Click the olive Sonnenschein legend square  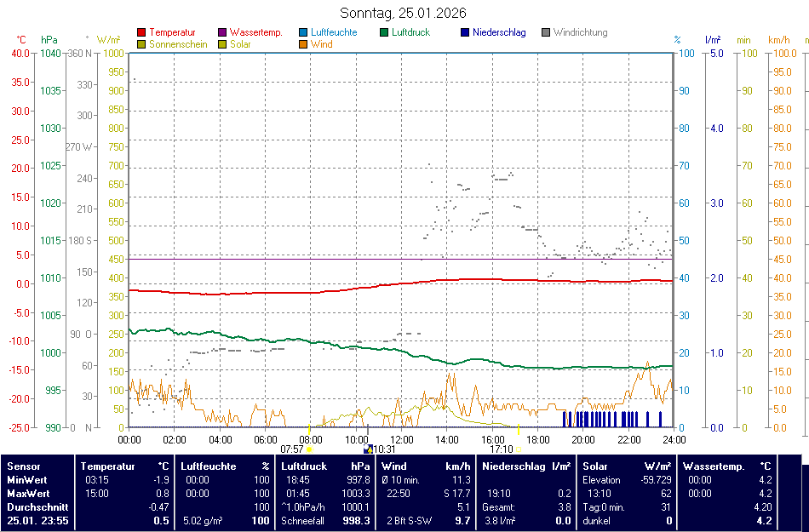pos(141,44)
